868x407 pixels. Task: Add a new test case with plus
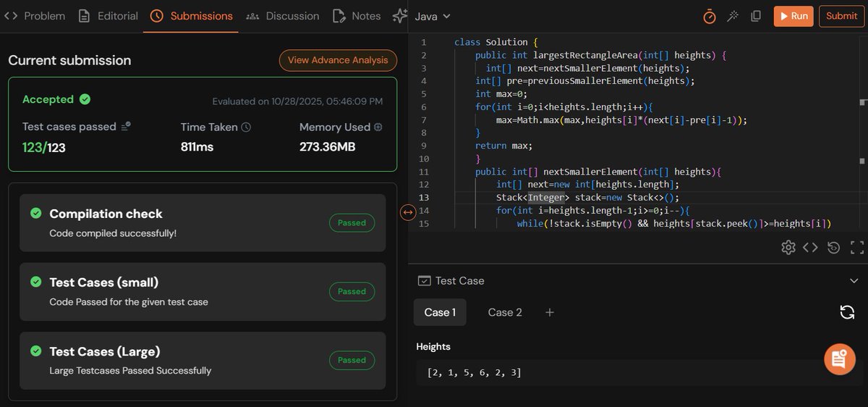click(550, 312)
